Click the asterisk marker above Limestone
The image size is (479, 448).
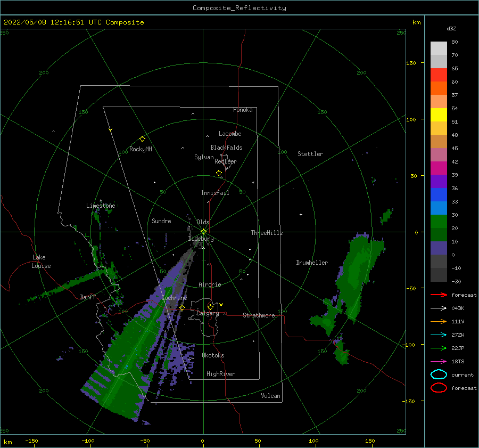pyautogui.click(x=101, y=201)
